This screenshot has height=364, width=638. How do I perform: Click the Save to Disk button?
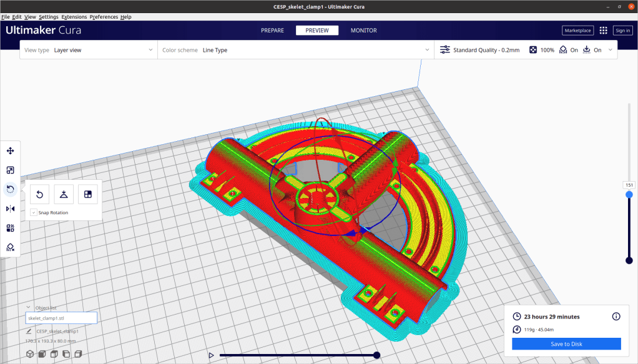click(x=566, y=344)
